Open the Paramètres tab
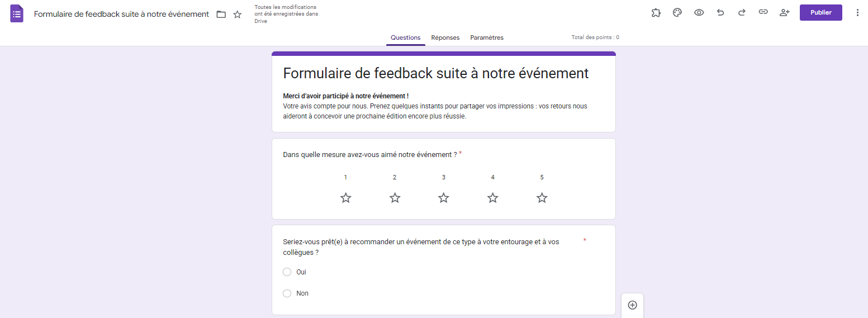The image size is (868, 318). click(x=487, y=37)
